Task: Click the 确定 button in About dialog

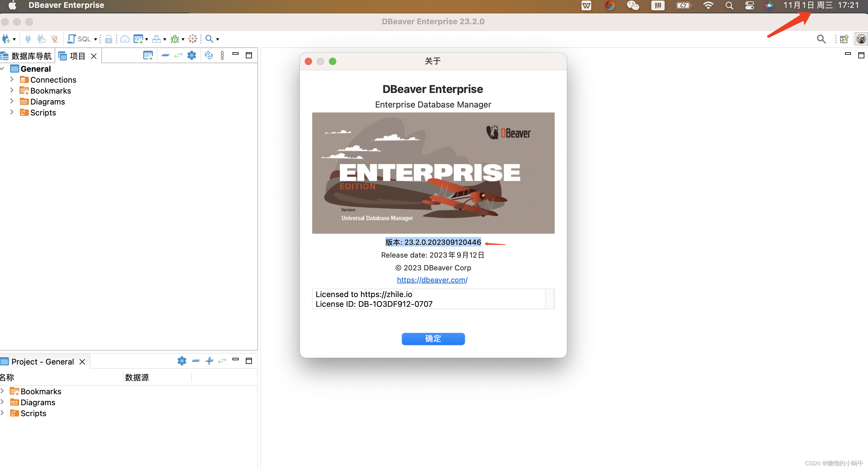Action: [433, 339]
